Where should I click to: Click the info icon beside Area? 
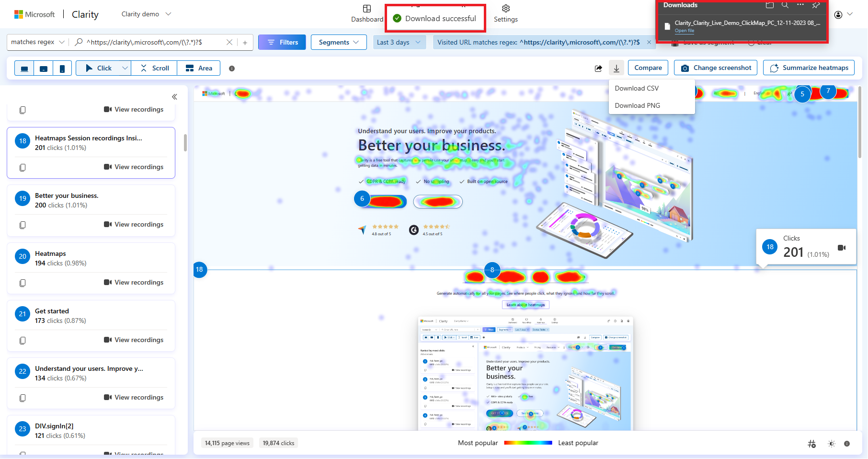[232, 69]
